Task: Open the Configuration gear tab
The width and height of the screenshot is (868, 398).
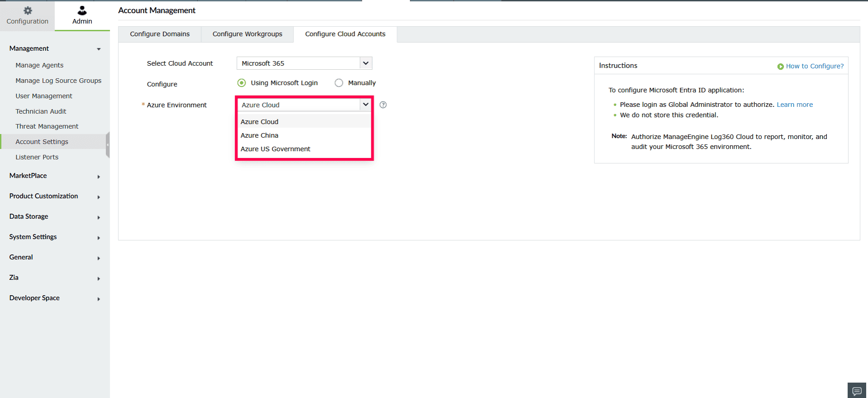Action: coord(27,15)
